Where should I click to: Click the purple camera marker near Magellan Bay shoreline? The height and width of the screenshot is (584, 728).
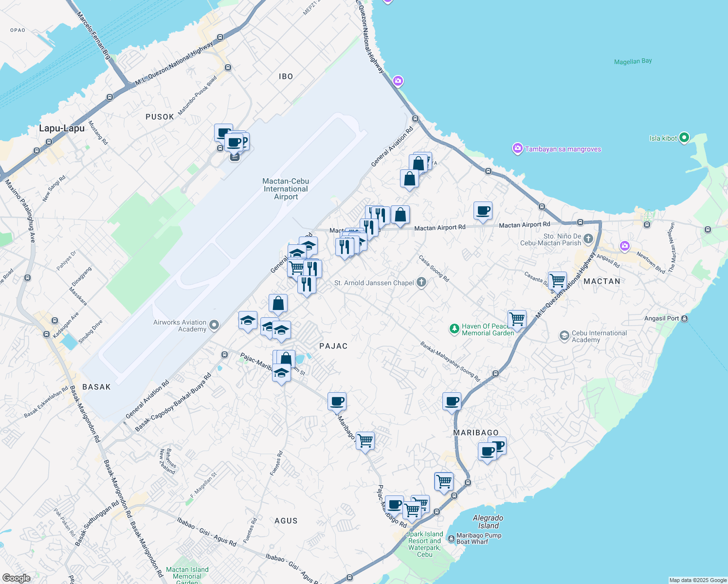tap(397, 81)
